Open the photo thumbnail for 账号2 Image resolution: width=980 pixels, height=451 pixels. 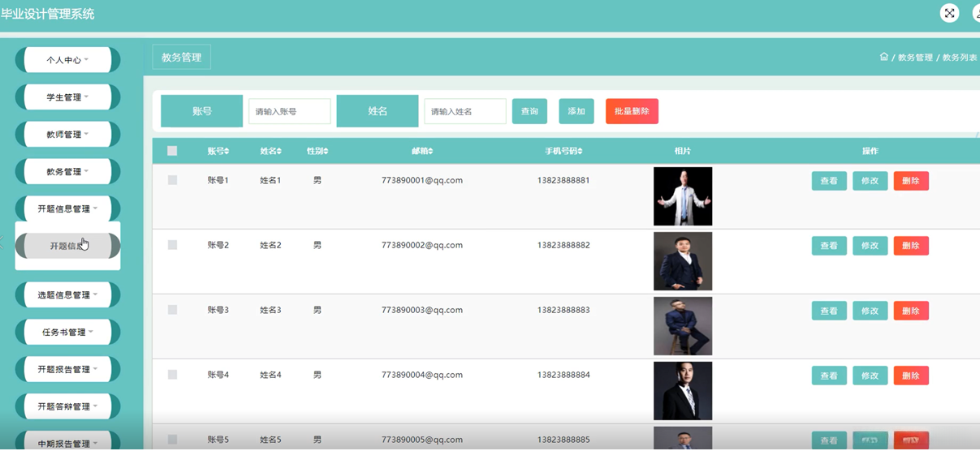pyautogui.click(x=683, y=261)
